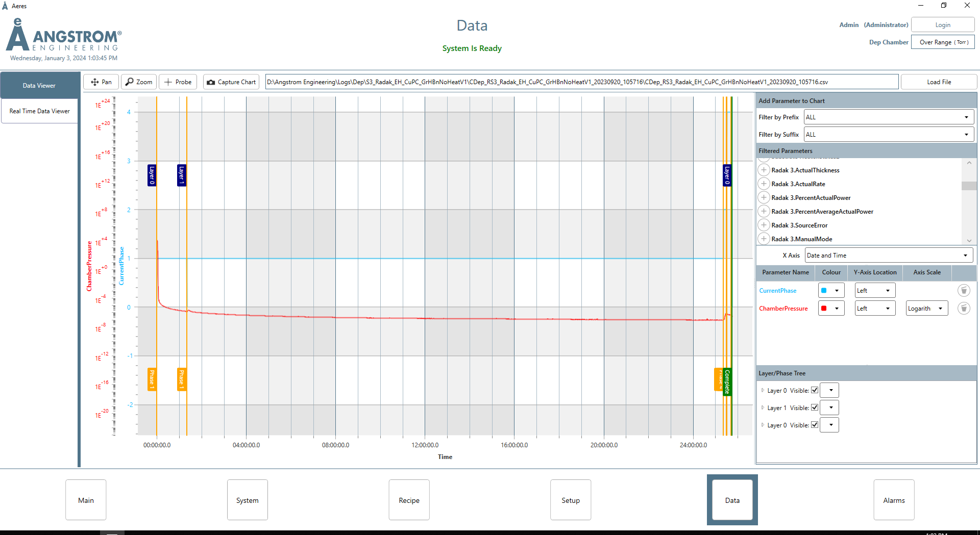Click the log file path field
This screenshot has height=535, width=980.
coord(581,82)
